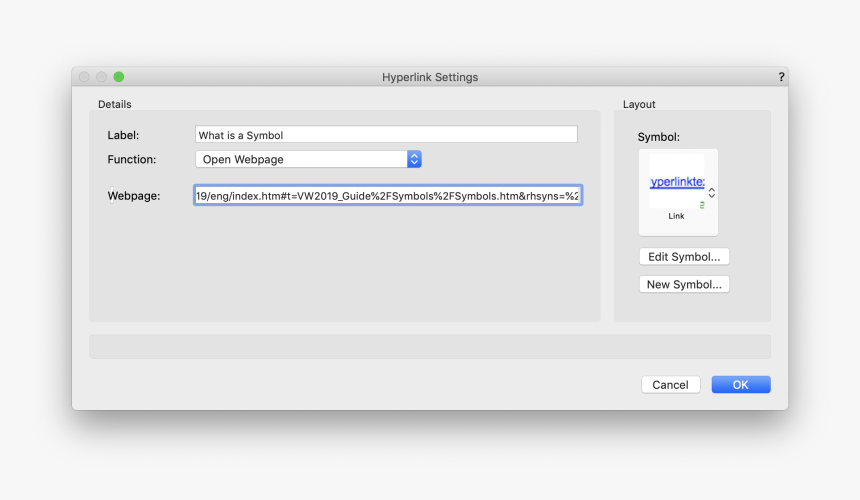Expand the Symbol picker chevron arrows
Viewport: 860px width, 500px height.
coord(712,192)
